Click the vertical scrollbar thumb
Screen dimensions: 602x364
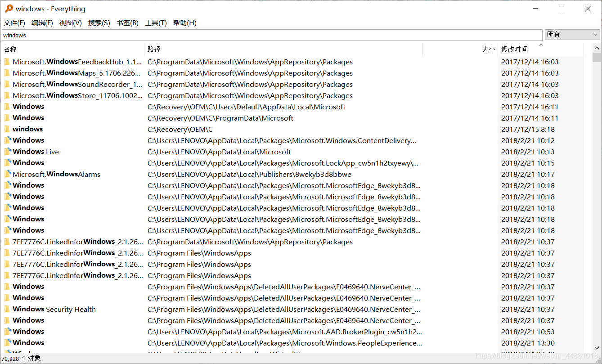point(597,57)
